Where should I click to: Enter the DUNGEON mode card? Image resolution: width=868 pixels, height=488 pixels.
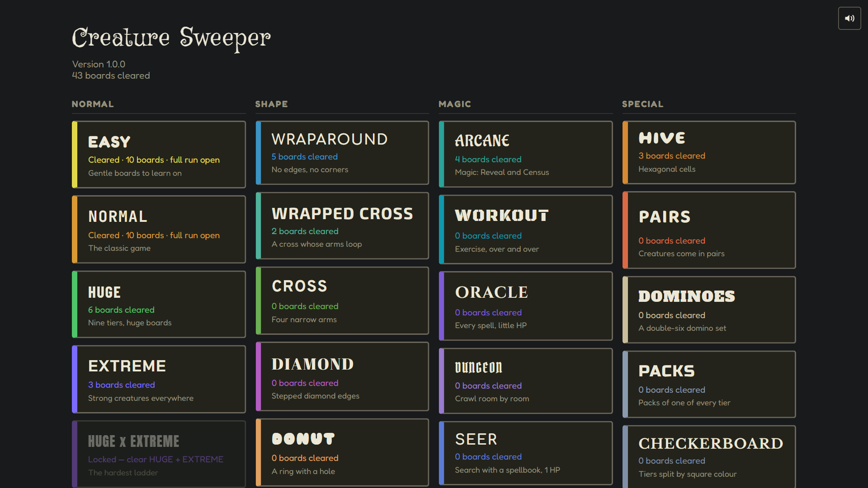coord(526,381)
